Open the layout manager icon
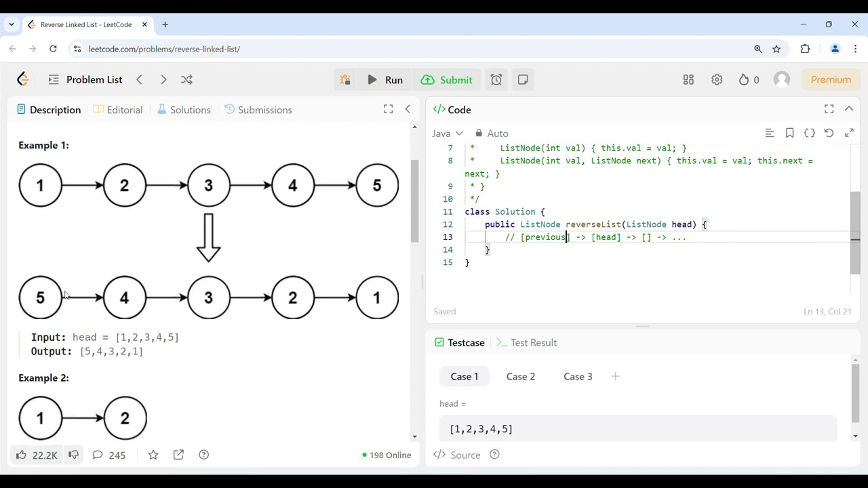 click(x=688, y=79)
